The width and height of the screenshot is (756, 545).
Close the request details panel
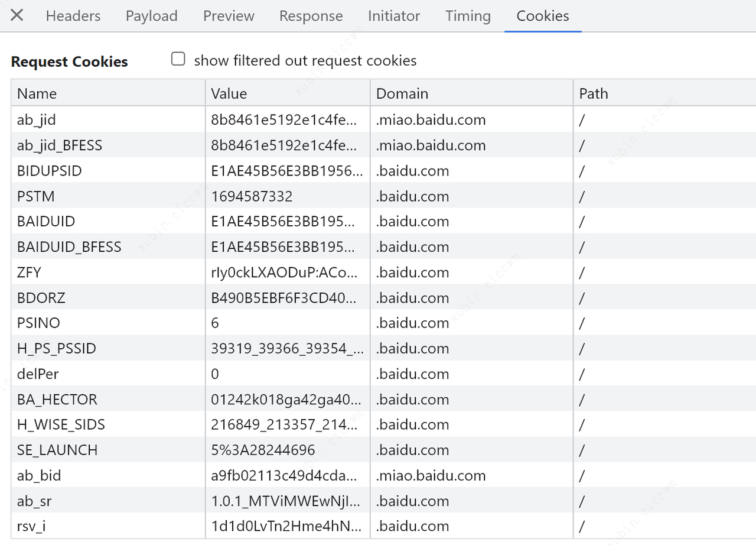coord(17,15)
